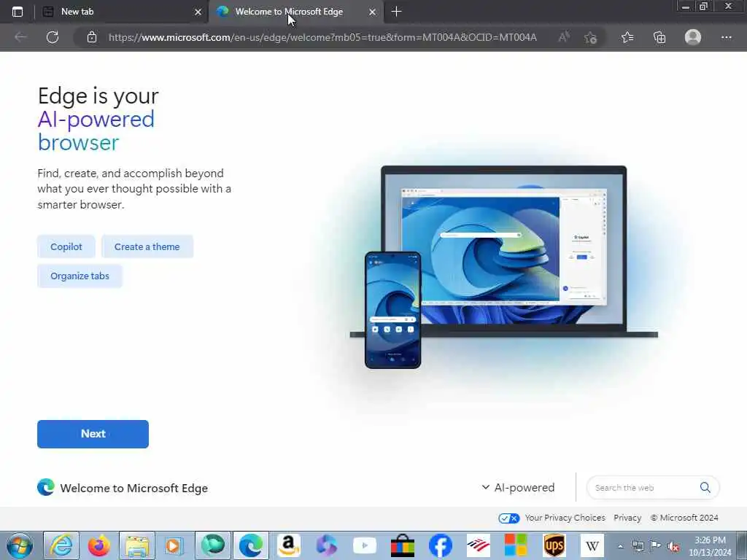The width and height of the screenshot is (747, 560).
Task: Open the profile avatar icon
Action: [x=693, y=37]
